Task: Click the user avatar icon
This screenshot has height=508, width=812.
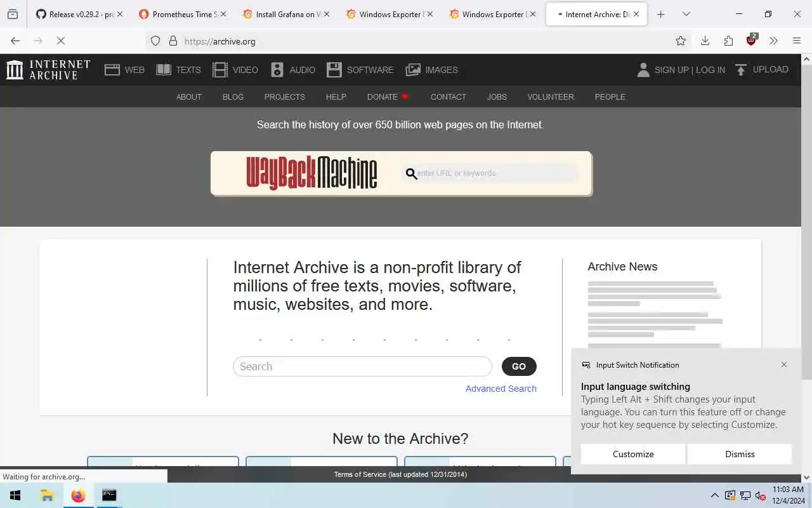Action: [x=643, y=70]
